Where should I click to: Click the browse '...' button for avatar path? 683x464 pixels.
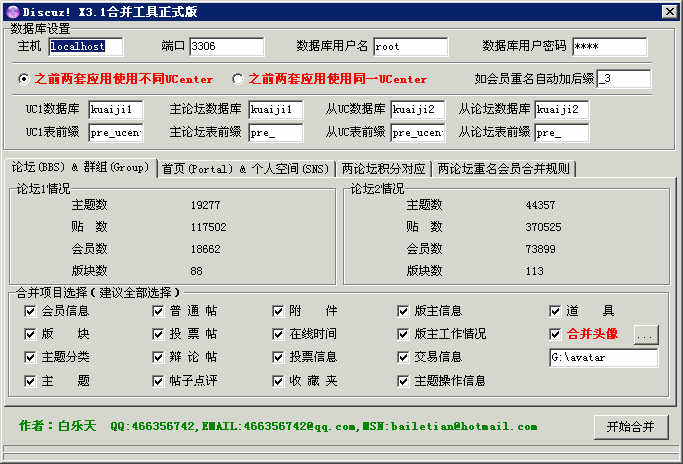[646, 335]
